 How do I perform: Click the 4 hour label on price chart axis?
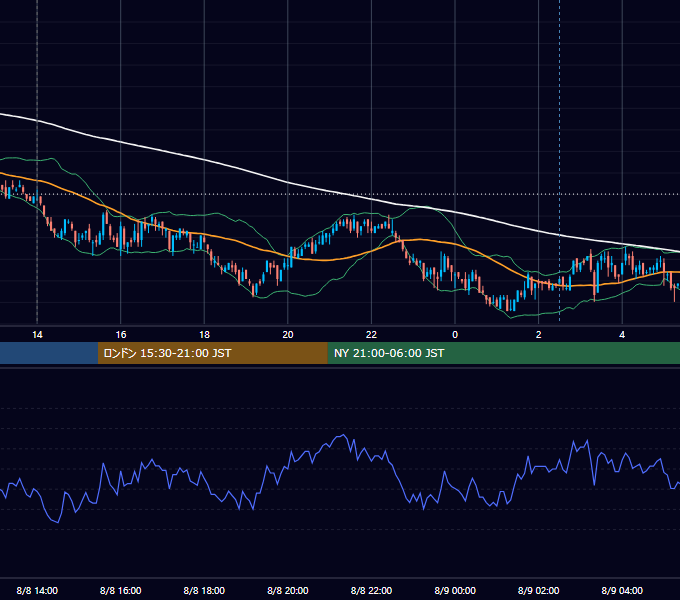622,335
